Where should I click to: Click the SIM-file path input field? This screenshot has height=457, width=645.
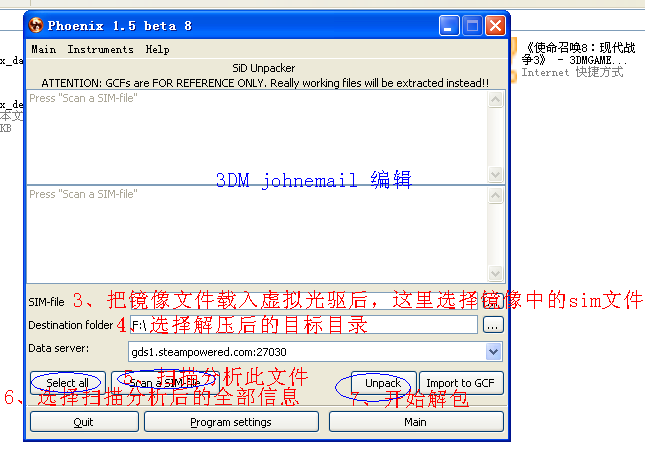[x=304, y=301]
